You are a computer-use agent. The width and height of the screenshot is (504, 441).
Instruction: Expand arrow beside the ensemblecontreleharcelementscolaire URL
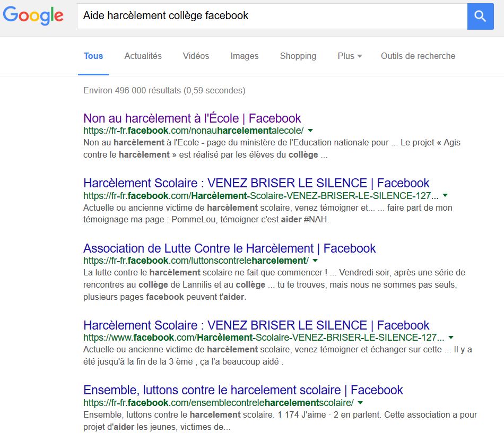click(x=360, y=402)
